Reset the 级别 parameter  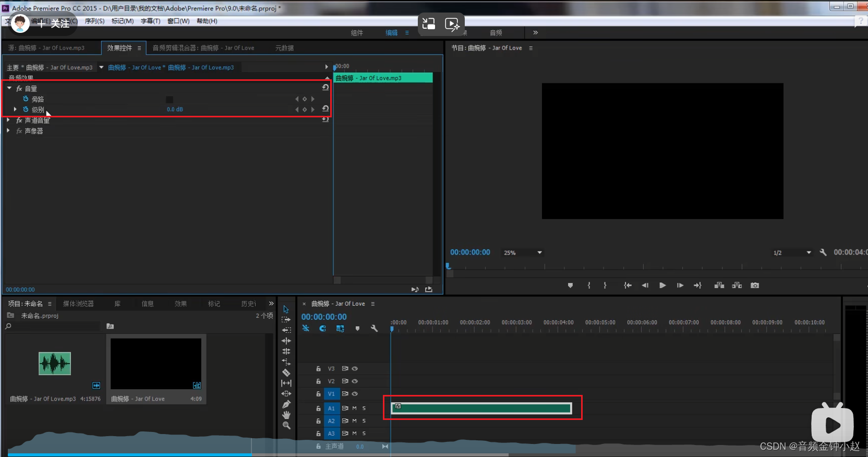click(x=325, y=109)
